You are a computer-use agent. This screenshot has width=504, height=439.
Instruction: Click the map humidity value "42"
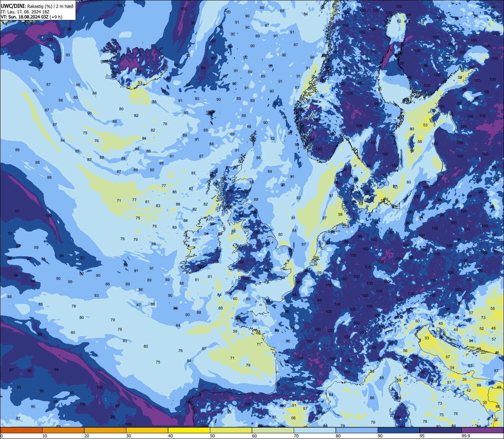click(468, 391)
